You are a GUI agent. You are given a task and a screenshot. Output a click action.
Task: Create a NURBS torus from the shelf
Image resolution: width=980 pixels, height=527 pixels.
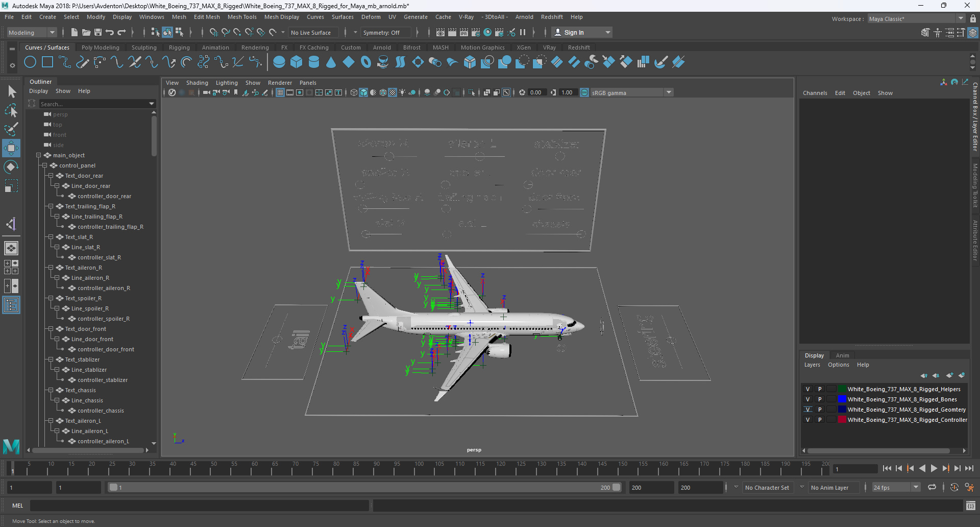pyautogui.click(x=366, y=62)
